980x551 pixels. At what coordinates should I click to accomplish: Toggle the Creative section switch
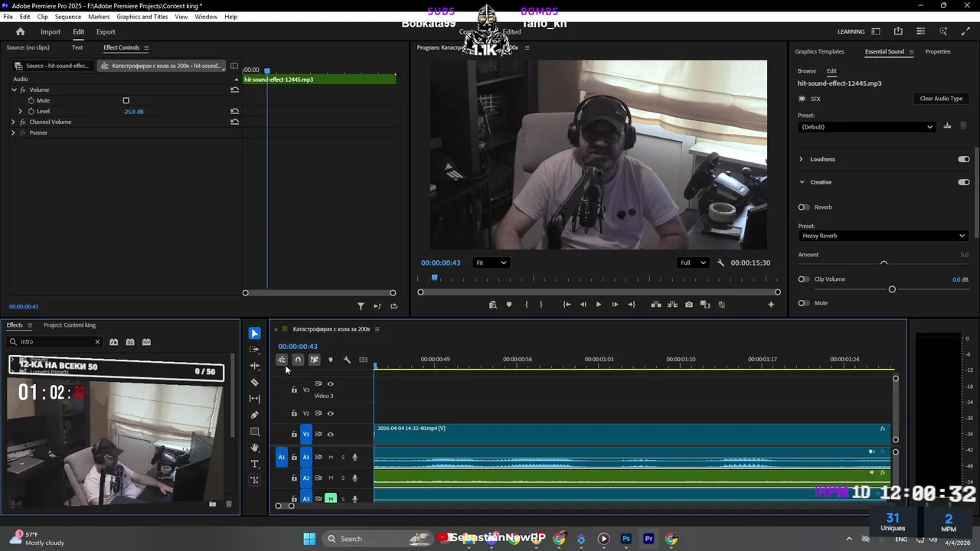click(x=963, y=182)
